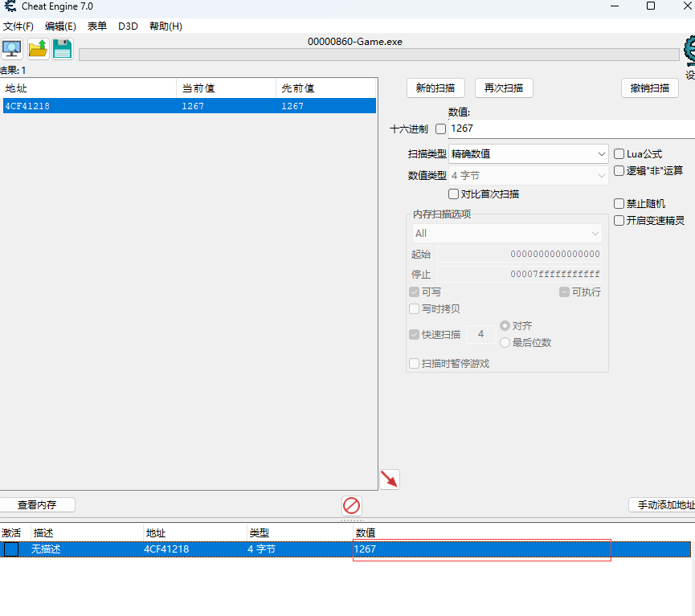This screenshot has height=616, width=695.
Task: Open the D3D menu
Action: click(128, 27)
